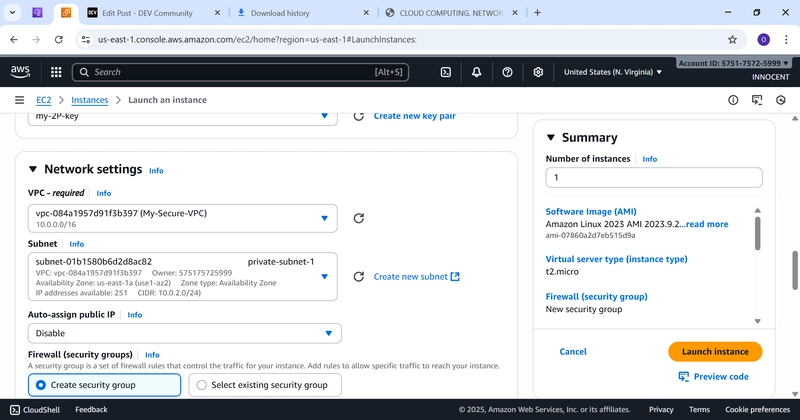Open the United States (N. Virginia) region menu

(612, 72)
